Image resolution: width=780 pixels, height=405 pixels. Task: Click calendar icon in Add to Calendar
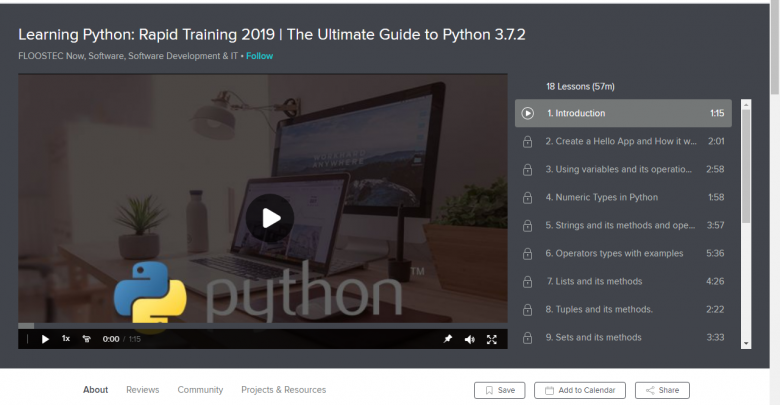(x=549, y=391)
